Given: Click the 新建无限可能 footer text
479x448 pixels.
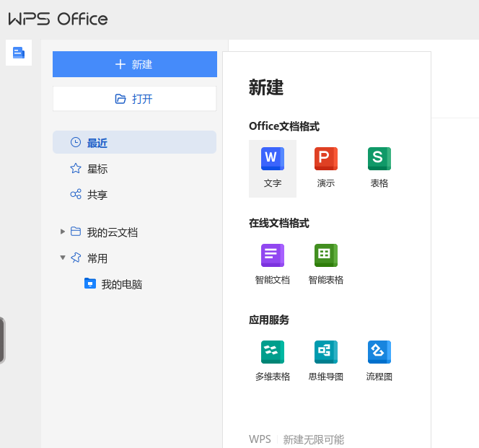Looking at the screenshot, I should [x=313, y=439].
